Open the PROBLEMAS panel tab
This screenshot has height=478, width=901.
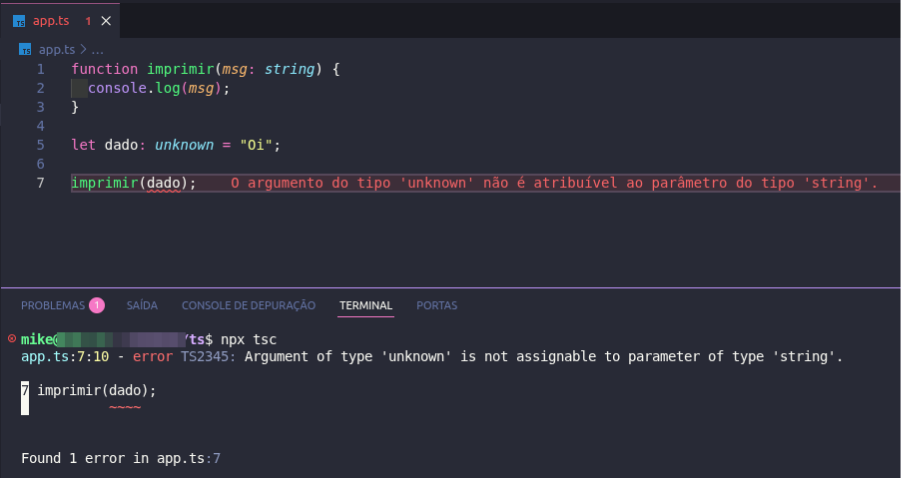click(53, 306)
